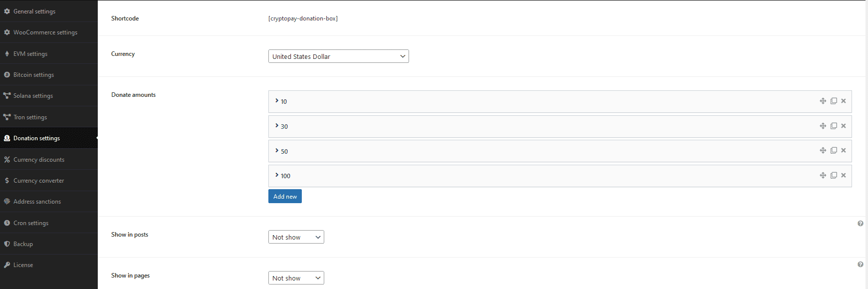
Task: Click the Show in pages label
Action: (x=130, y=276)
